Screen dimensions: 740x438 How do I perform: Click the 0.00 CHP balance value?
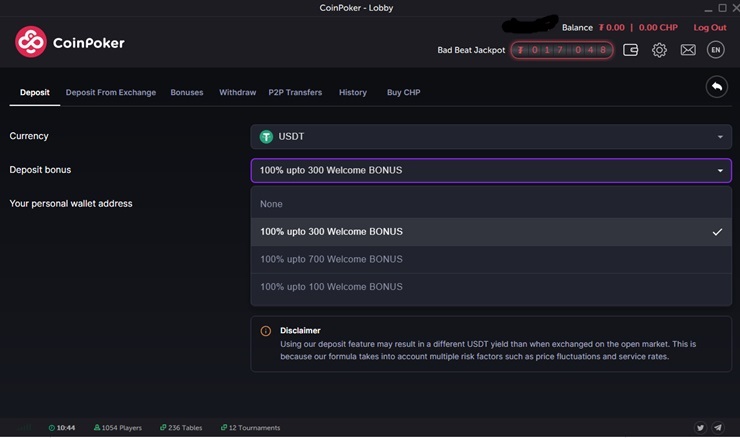pyautogui.click(x=658, y=27)
